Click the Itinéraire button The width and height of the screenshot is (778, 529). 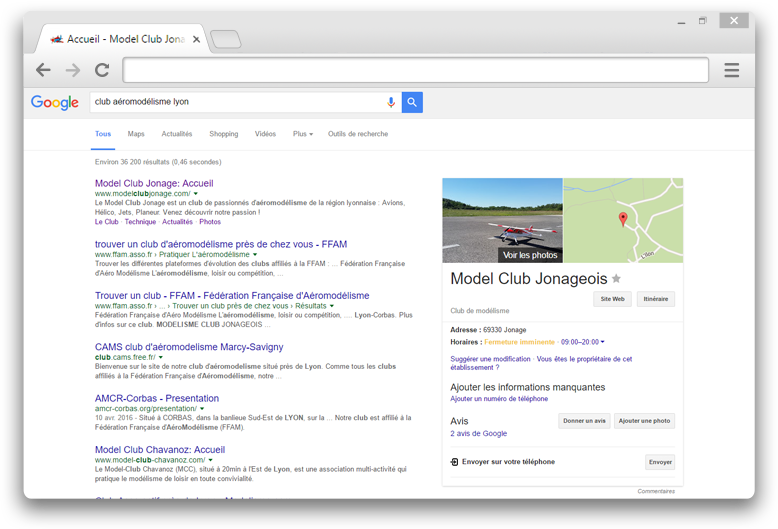[655, 299]
